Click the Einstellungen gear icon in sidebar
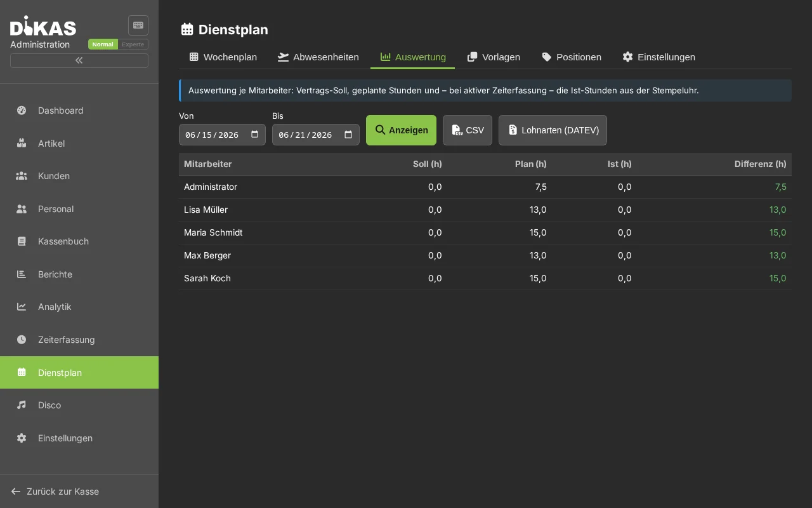Screen dimensions: 812x508 [22, 438]
